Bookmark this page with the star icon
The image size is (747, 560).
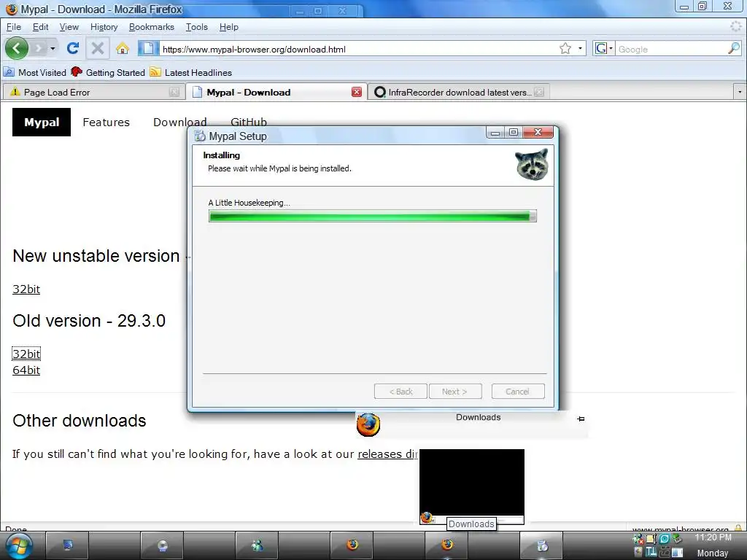[x=565, y=49]
